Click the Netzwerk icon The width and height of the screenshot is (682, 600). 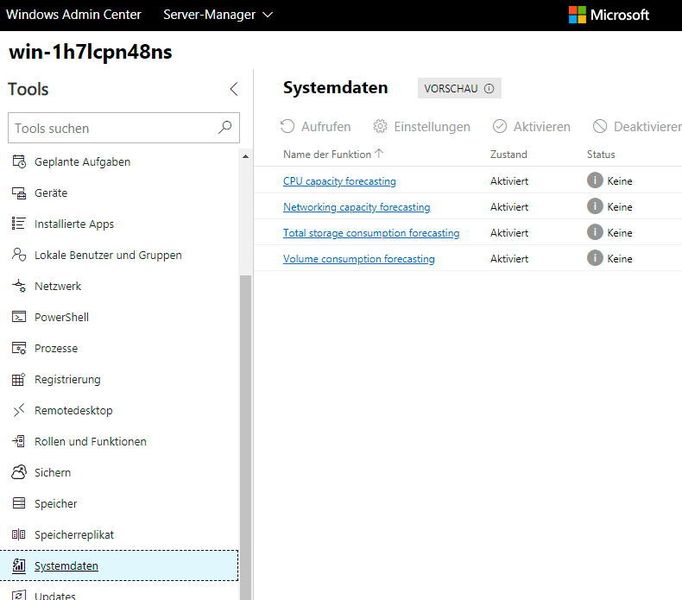(19, 286)
